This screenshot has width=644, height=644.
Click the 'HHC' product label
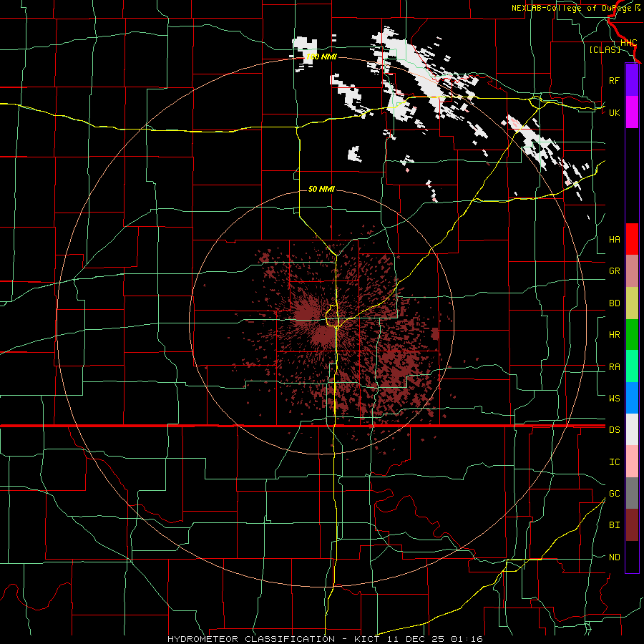[628, 43]
